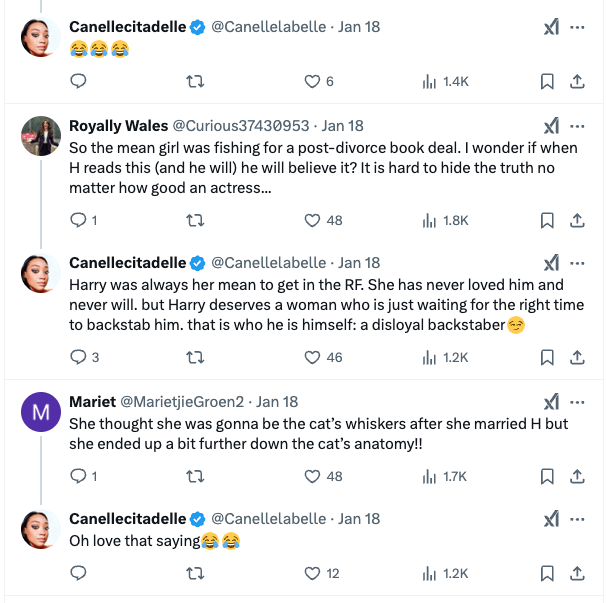Open Grok icon on Royally Wales' tweet
Viewport: 606px width, 603px height.
(x=550, y=126)
